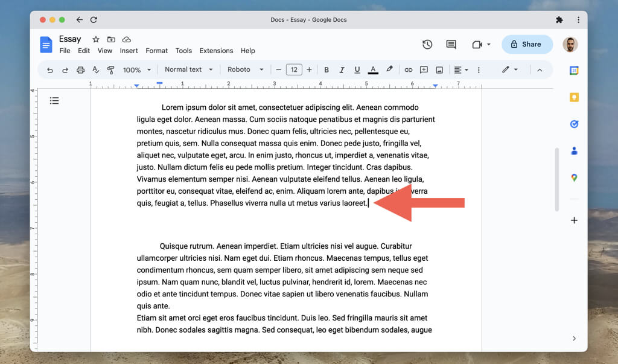Toggle underline formatting

(x=357, y=70)
